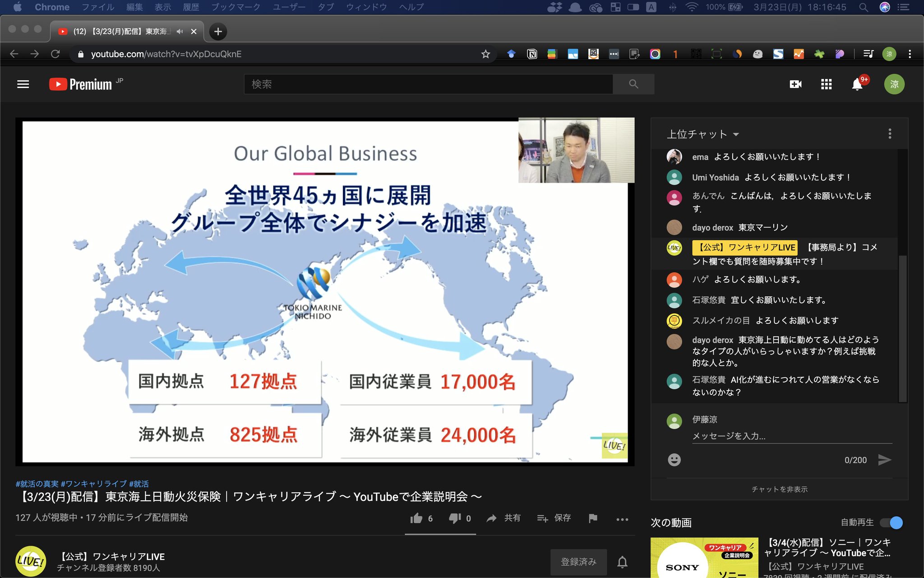The width and height of the screenshot is (924, 578).
Task: Click the Chrome profile avatar
Action: click(x=889, y=54)
